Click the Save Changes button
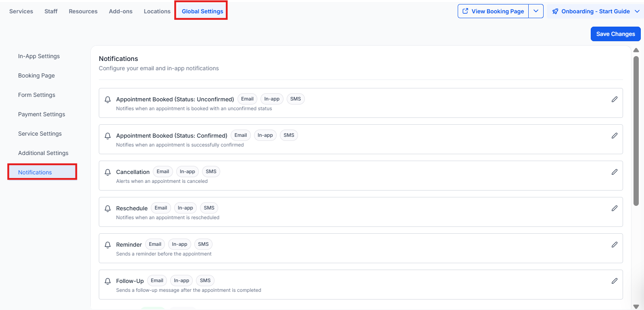This screenshot has height=310, width=644. (x=615, y=34)
